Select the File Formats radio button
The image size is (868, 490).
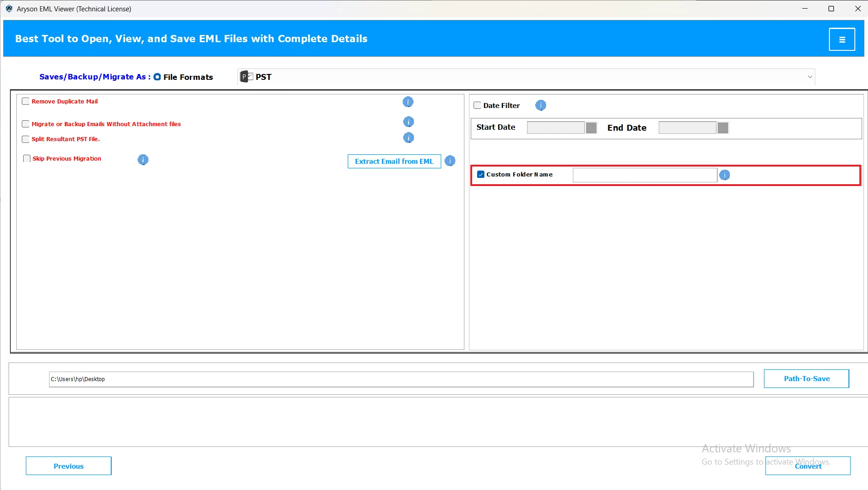pyautogui.click(x=157, y=77)
